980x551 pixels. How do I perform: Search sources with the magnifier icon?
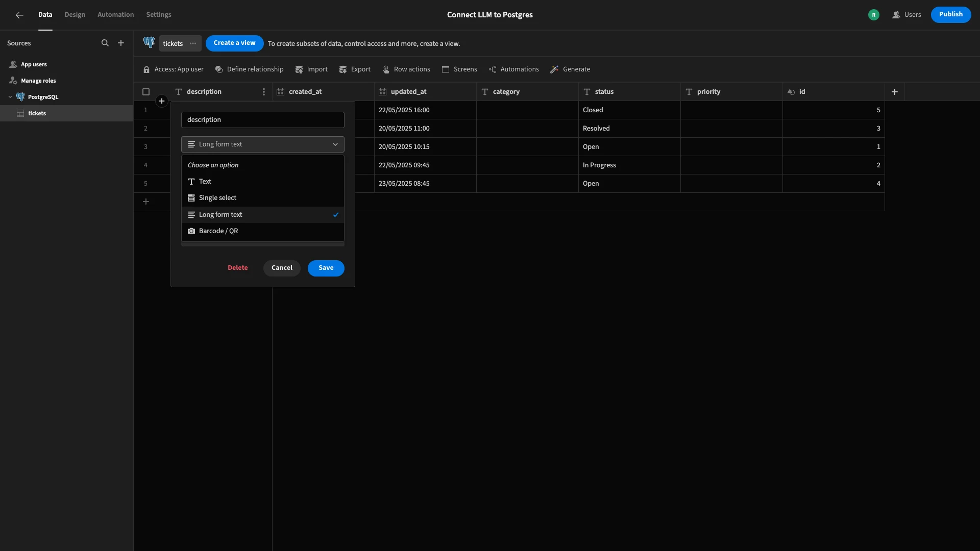pyautogui.click(x=105, y=43)
